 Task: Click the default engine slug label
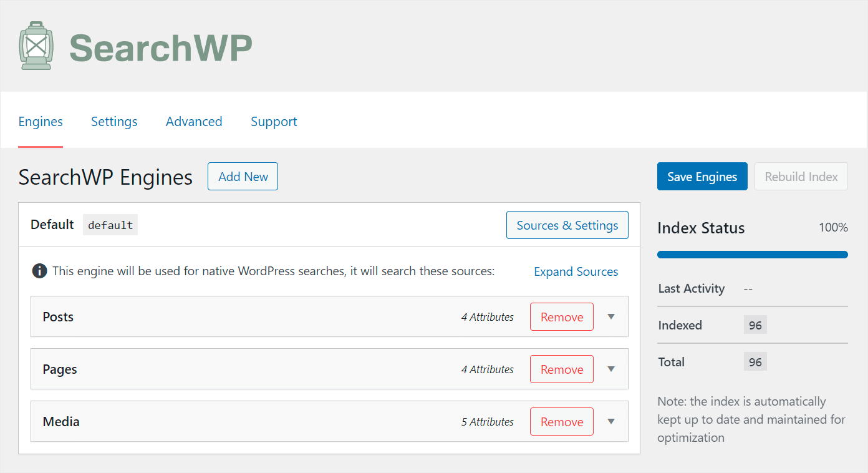110,225
